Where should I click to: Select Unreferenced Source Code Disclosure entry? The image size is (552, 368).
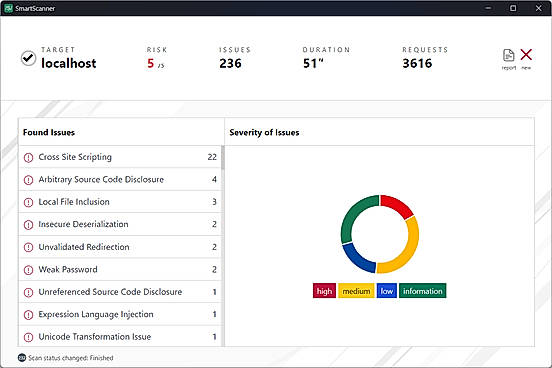[120, 292]
